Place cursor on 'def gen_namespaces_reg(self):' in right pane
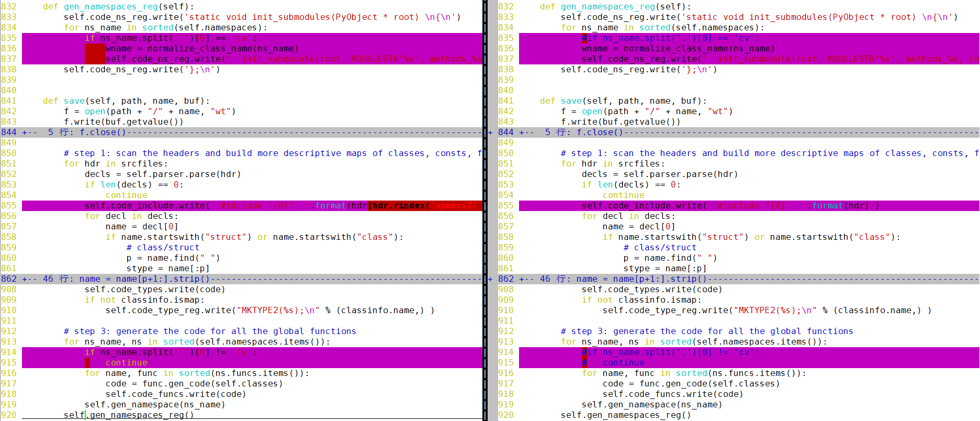 click(615, 7)
